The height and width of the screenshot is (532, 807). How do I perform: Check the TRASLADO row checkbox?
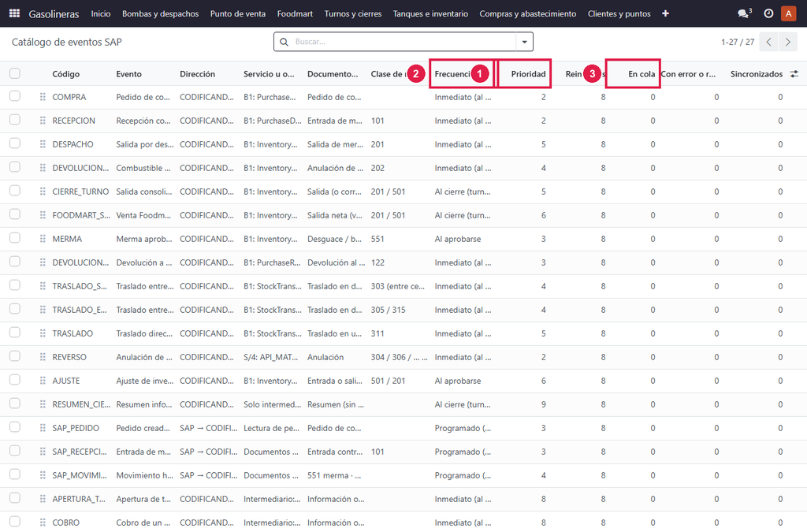(x=15, y=333)
